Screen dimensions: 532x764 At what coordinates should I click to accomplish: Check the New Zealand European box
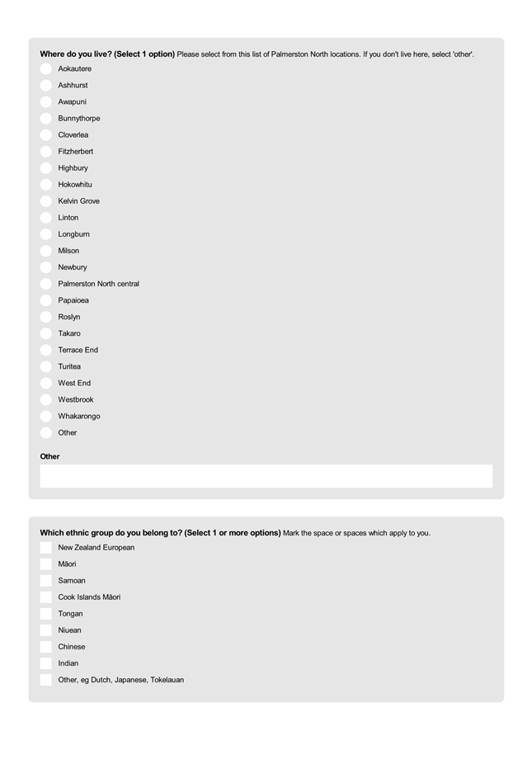(46, 548)
